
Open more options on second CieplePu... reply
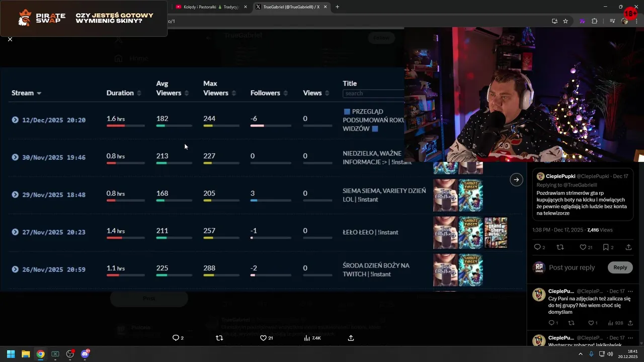tap(630, 338)
